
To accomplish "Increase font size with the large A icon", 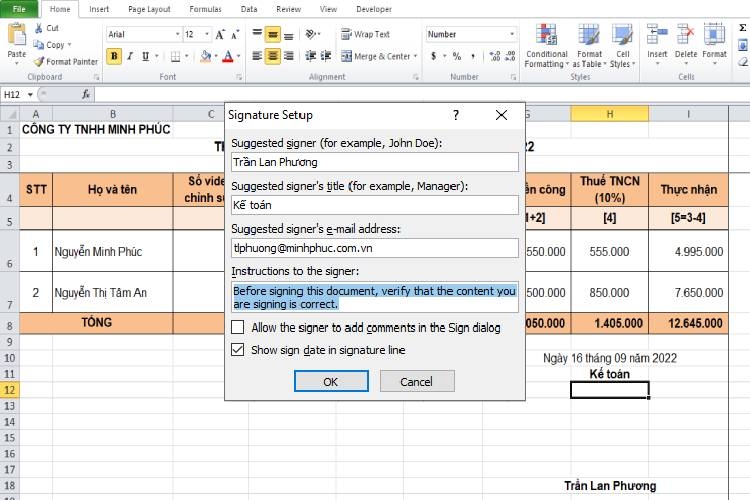I will point(220,34).
